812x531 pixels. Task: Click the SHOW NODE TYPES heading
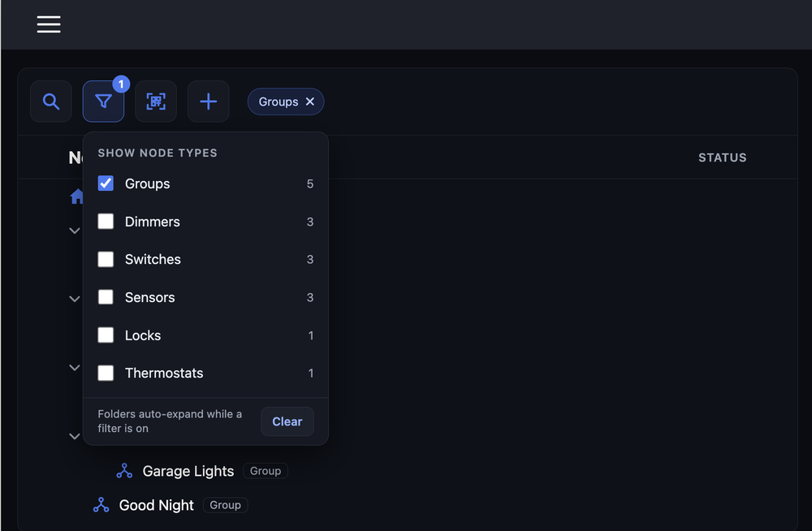coord(158,153)
